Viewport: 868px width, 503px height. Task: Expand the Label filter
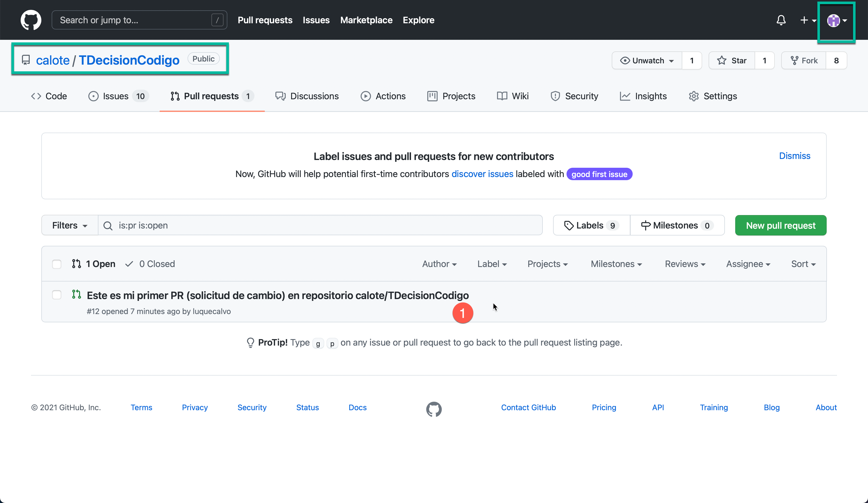(x=492, y=264)
